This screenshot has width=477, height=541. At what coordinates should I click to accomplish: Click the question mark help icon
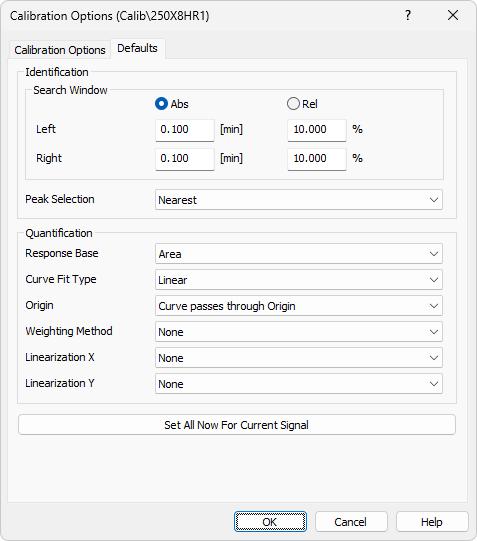coord(408,15)
